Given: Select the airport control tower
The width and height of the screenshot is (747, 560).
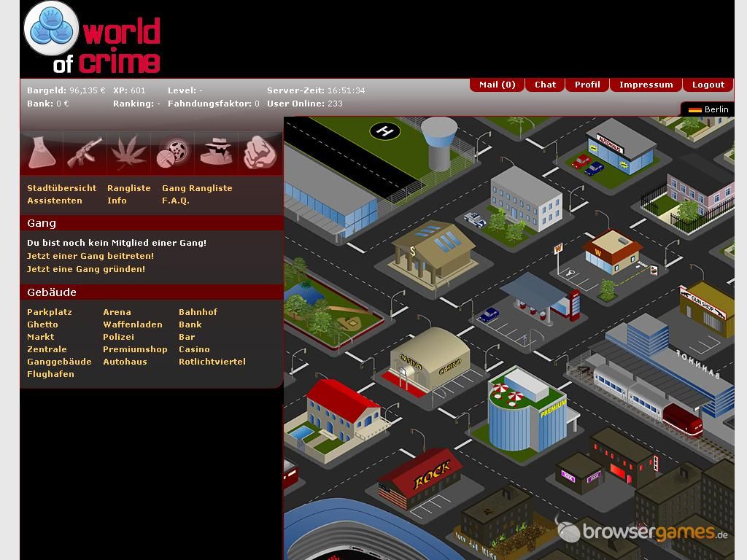Looking at the screenshot, I should [x=439, y=144].
